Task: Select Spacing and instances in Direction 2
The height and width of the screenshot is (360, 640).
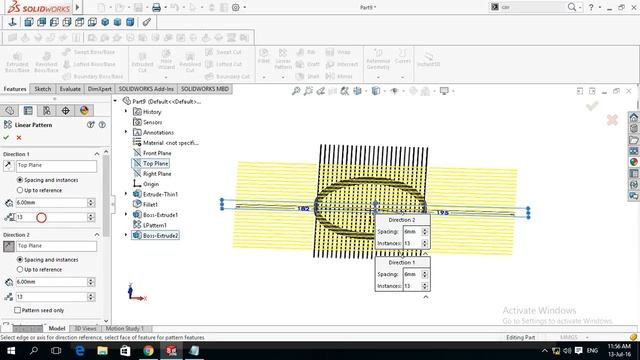Action: point(20,260)
